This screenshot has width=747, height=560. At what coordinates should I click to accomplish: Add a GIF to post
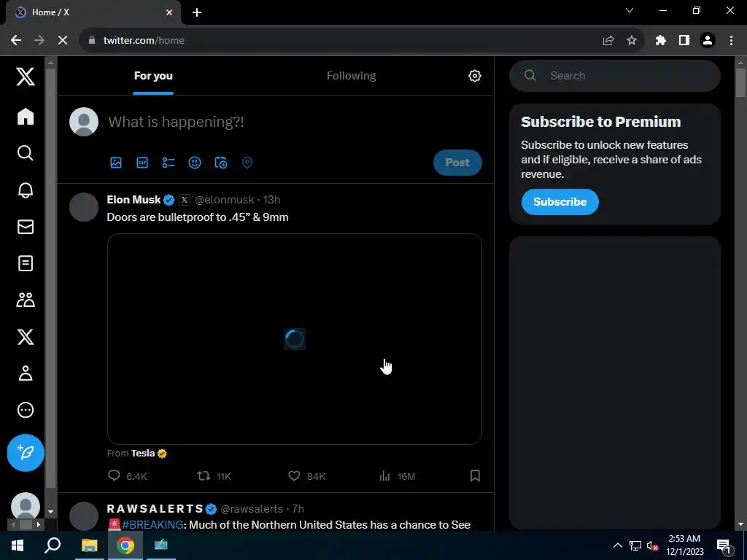142,163
